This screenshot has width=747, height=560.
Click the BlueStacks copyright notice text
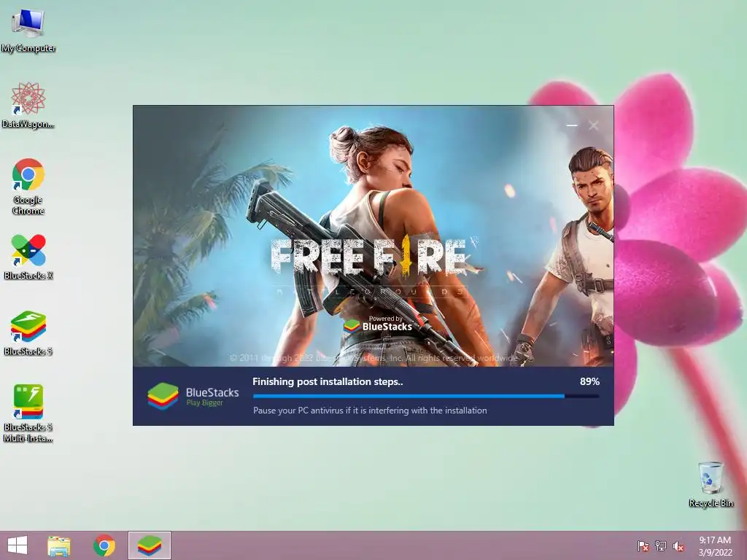click(x=373, y=357)
